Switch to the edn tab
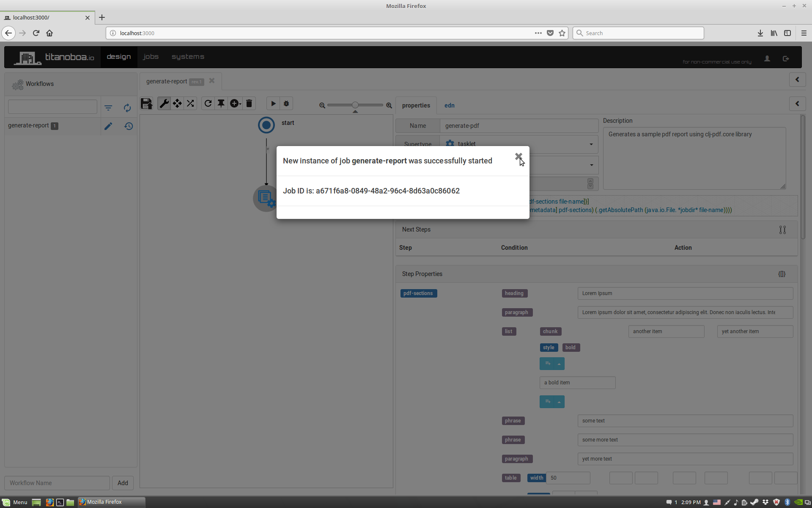The width and height of the screenshot is (812, 508). pyautogui.click(x=449, y=105)
